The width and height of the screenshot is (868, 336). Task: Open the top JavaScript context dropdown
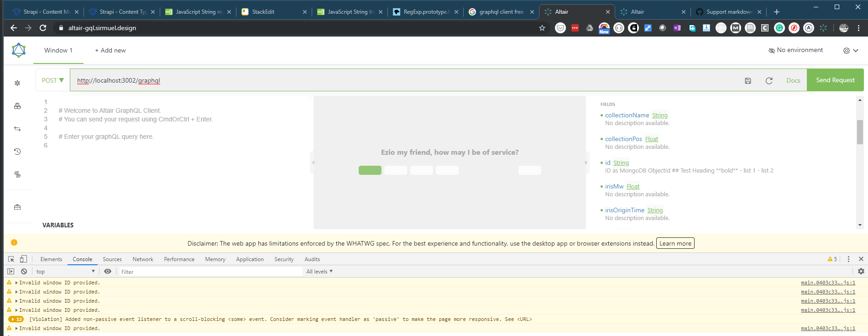(x=66, y=272)
